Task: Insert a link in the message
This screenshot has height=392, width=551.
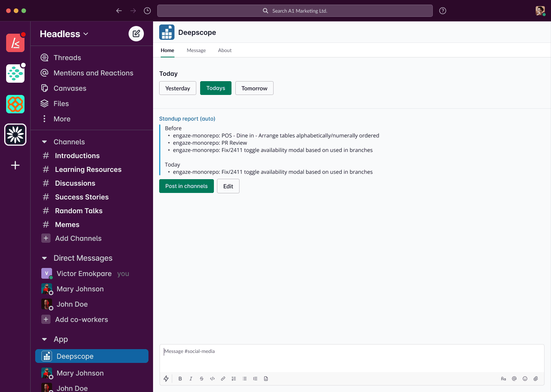Action: 223,379
